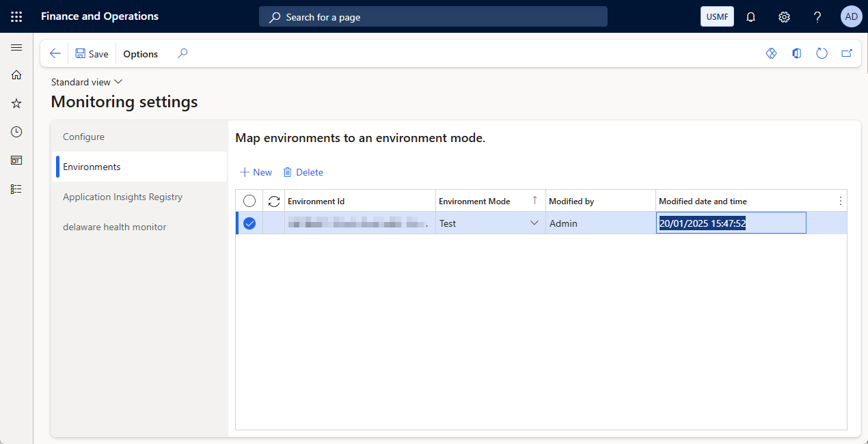Open grid options three-dot menu
This screenshot has height=444, width=868.
(841, 202)
